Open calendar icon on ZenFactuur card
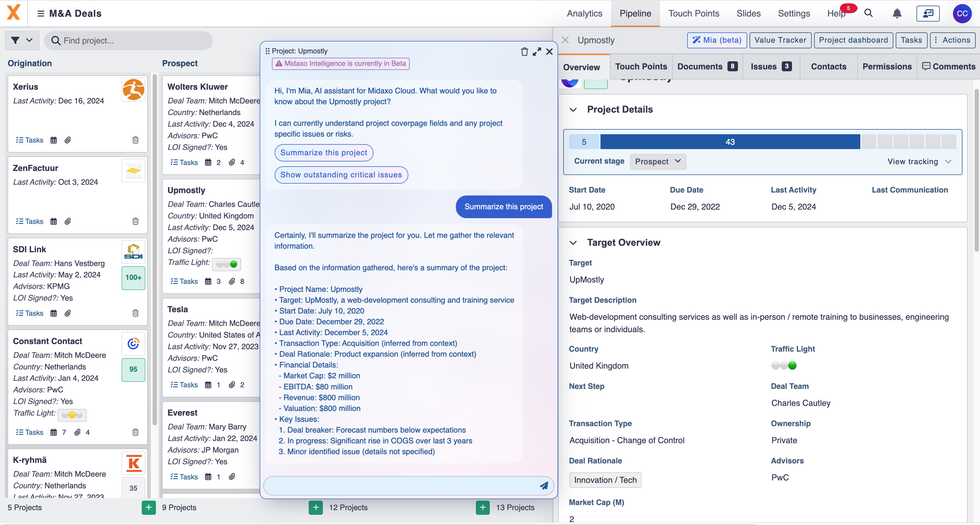 (x=54, y=221)
